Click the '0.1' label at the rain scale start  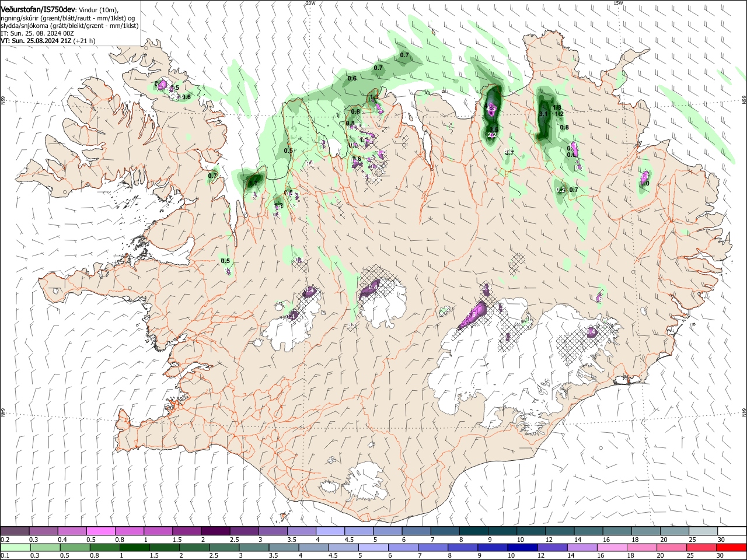[4, 555]
